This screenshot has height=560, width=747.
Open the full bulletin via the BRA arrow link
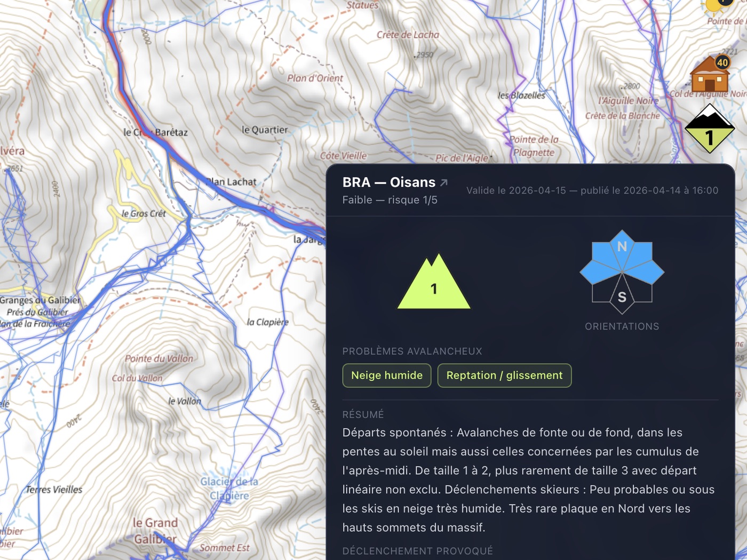(443, 182)
